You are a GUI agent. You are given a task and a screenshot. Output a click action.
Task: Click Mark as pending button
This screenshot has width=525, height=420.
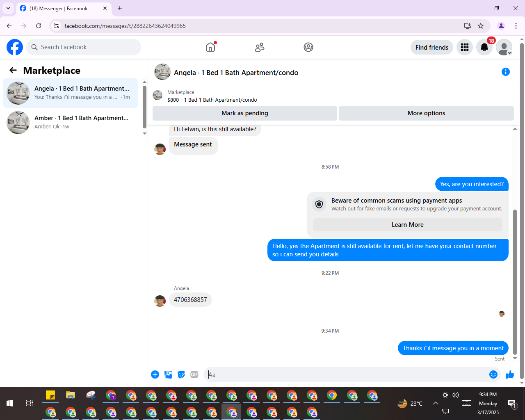pyautogui.click(x=245, y=113)
